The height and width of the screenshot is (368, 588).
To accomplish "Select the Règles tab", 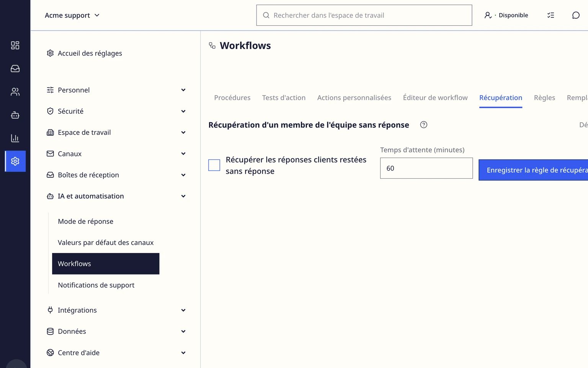I will [544, 98].
